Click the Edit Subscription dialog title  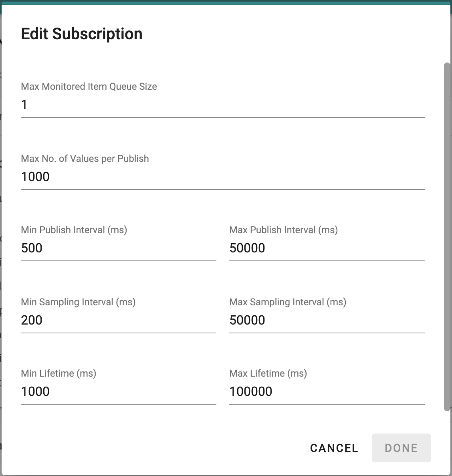point(82,34)
